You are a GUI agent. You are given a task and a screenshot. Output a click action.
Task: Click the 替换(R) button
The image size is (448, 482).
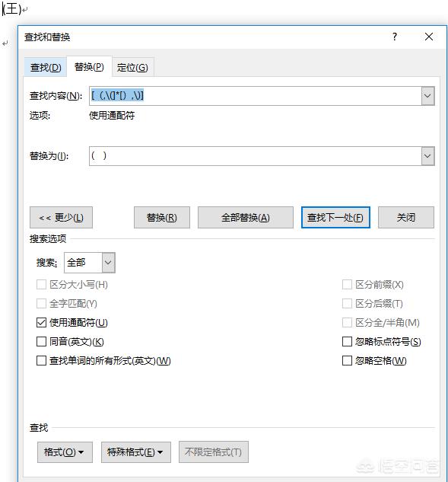coord(162,218)
